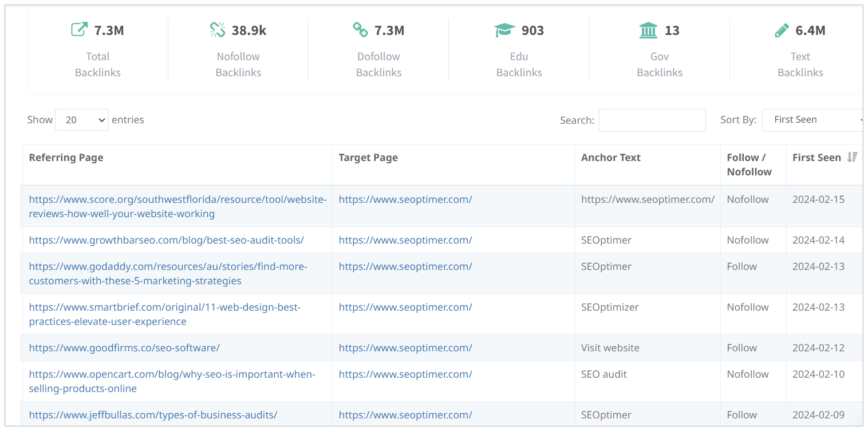Click inside the Search input field
This screenshot has width=868, height=431.
coord(652,120)
